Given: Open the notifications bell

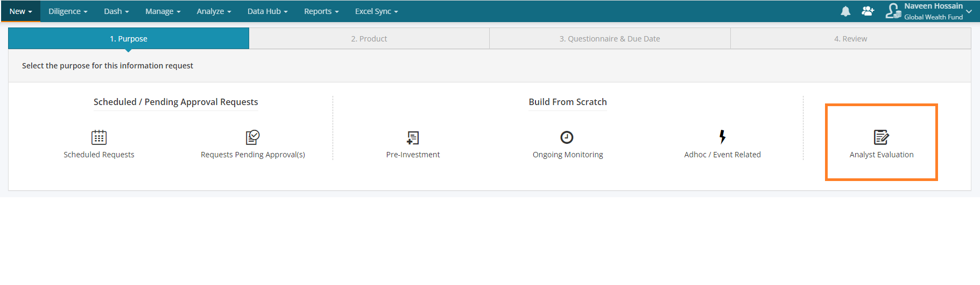Looking at the screenshot, I should click(845, 11).
